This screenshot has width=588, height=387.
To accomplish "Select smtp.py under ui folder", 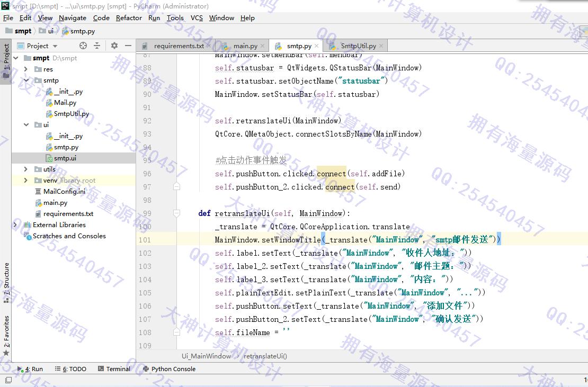I will click(x=66, y=147).
